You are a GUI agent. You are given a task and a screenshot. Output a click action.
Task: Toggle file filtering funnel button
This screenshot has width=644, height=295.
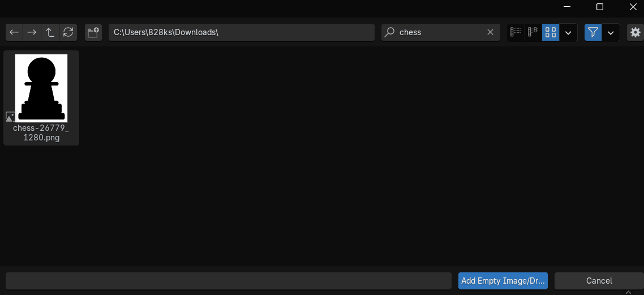click(x=593, y=32)
